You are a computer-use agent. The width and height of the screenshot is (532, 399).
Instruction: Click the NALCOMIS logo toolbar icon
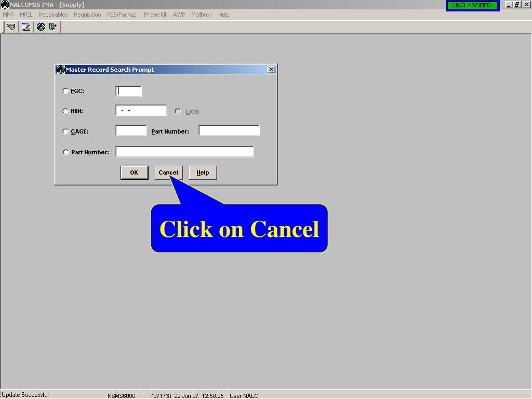pos(41,27)
